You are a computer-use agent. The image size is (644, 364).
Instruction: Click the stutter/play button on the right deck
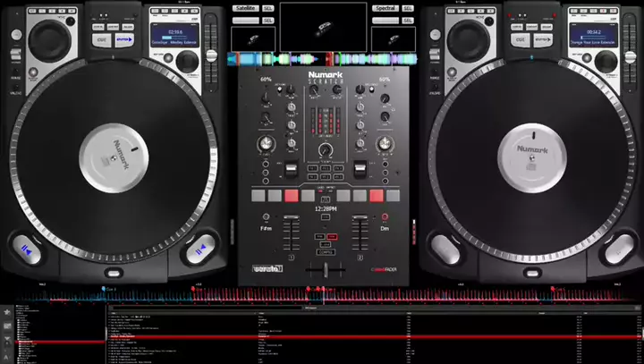[x=543, y=40]
